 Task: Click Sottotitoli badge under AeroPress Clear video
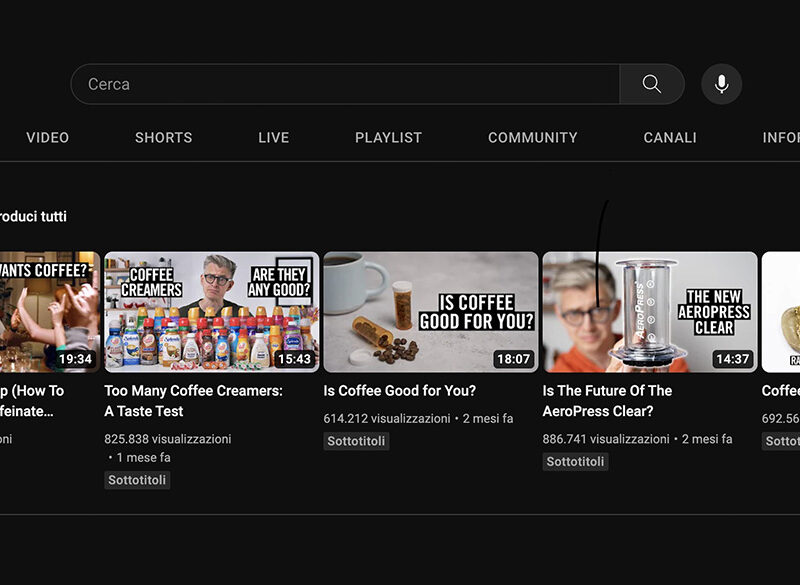coord(576,462)
